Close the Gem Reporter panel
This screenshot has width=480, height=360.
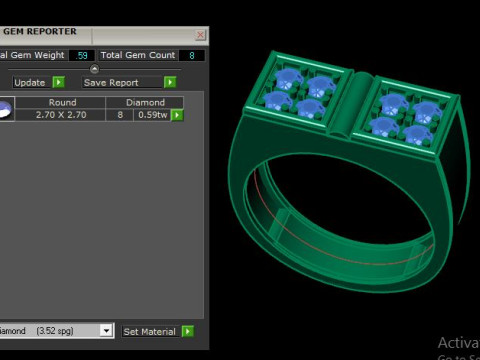click(x=200, y=35)
